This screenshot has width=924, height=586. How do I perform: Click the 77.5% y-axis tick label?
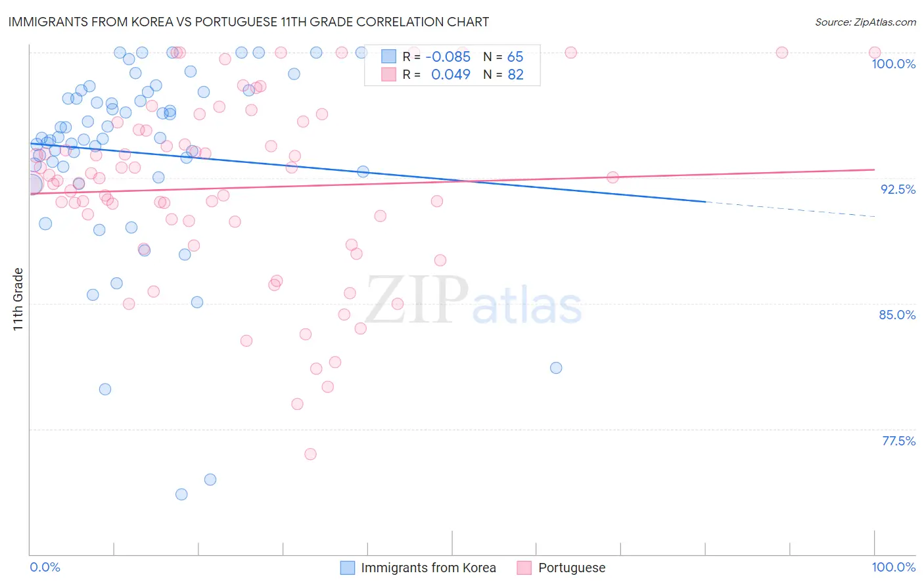coord(898,441)
